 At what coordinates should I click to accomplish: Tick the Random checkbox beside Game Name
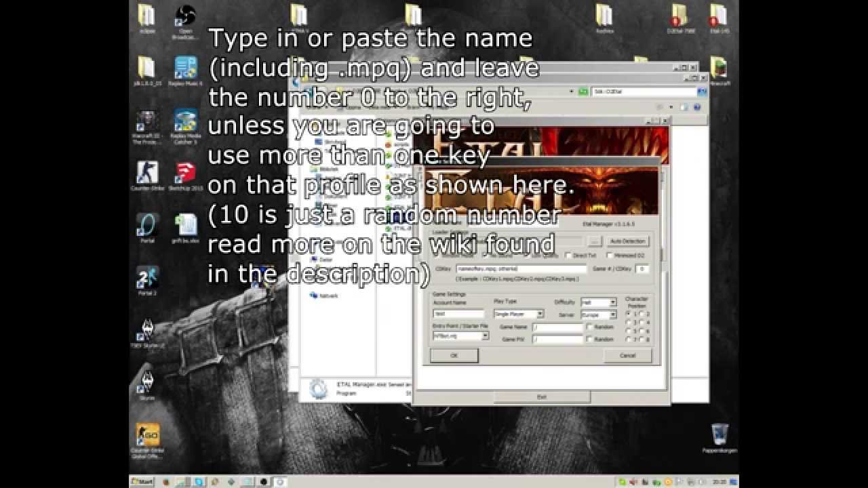589,327
